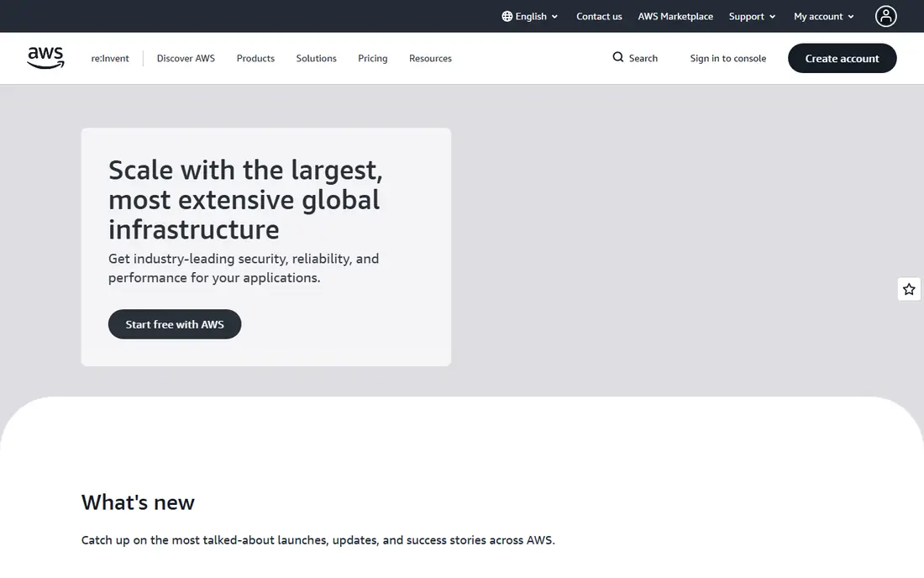
Task: Click the Create account button
Action: point(842,58)
